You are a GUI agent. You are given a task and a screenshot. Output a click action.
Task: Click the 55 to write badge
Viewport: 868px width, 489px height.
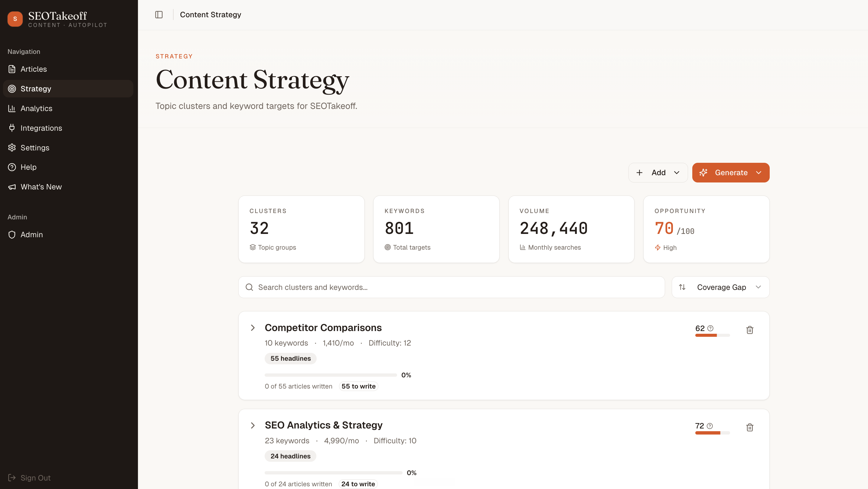pyautogui.click(x=358, y=386)
